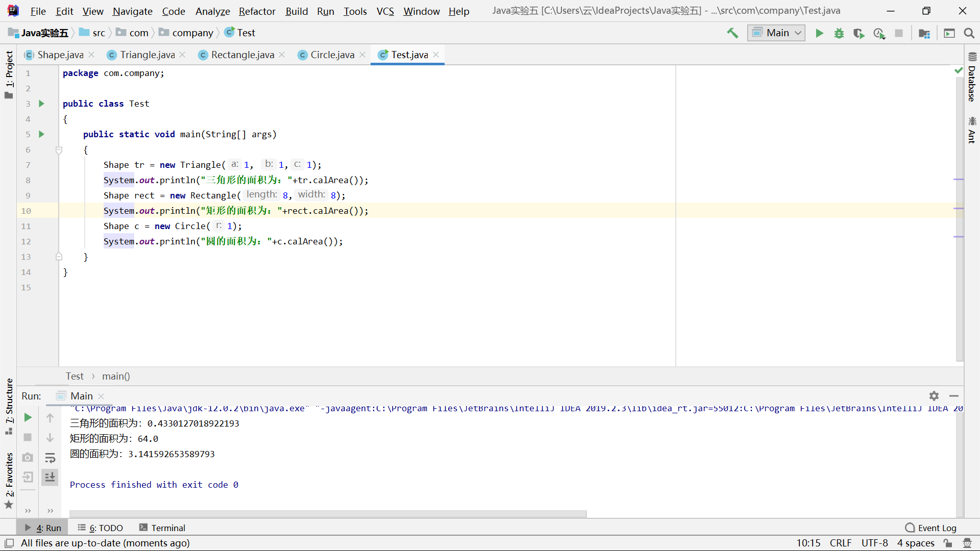Rerun Main in the Run panel
The height and width of the screenshot is (551, 980).
point(28,417)
